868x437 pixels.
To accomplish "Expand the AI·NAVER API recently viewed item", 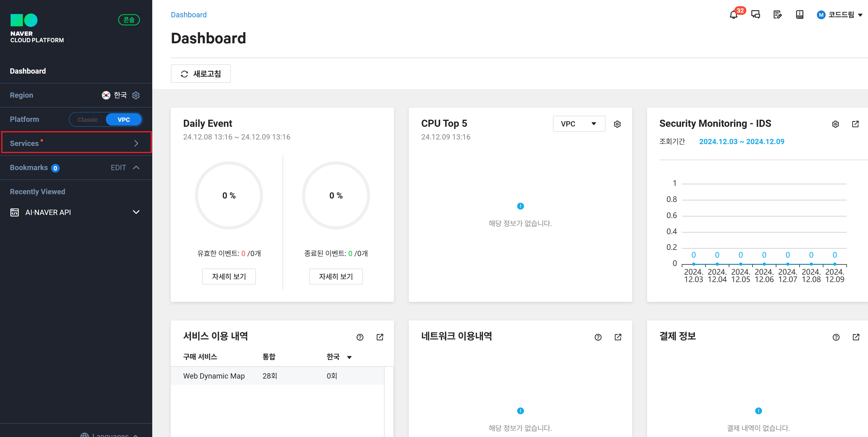I will pos(136,212).
